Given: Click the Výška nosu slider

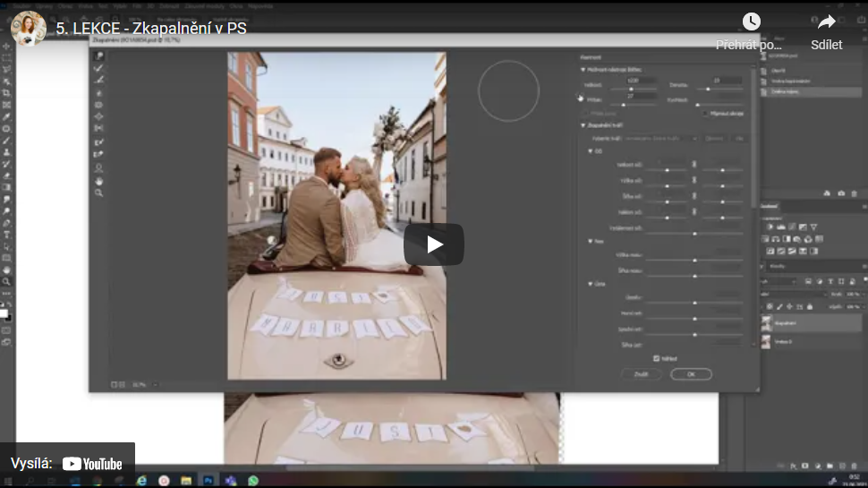Looking at the screenshot, I should click(694, 260).
